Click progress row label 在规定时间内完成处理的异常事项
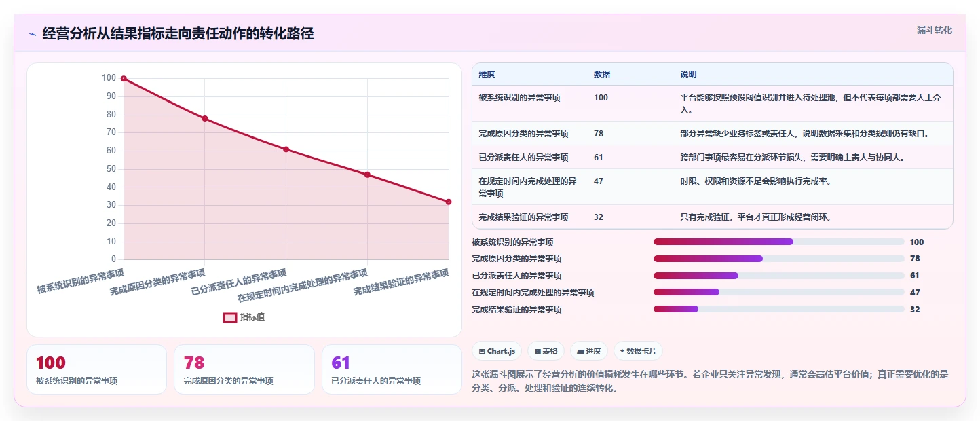The image size is (980, 421). (533, 293)
